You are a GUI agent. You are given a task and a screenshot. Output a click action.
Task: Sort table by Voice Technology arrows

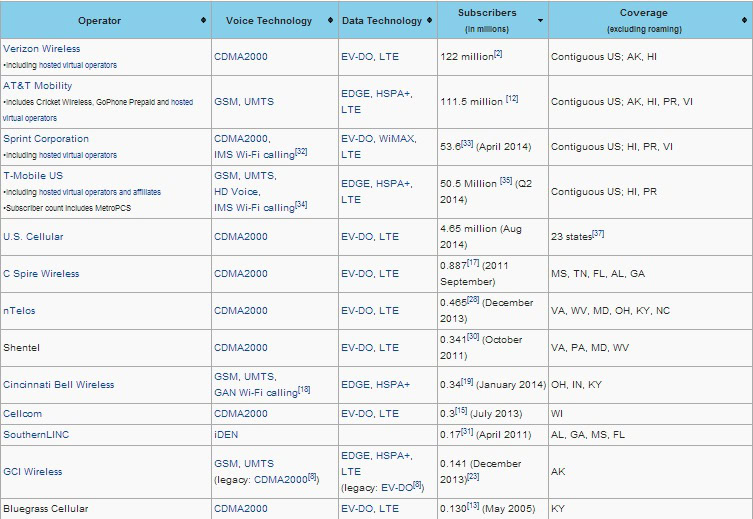[331, 20]
